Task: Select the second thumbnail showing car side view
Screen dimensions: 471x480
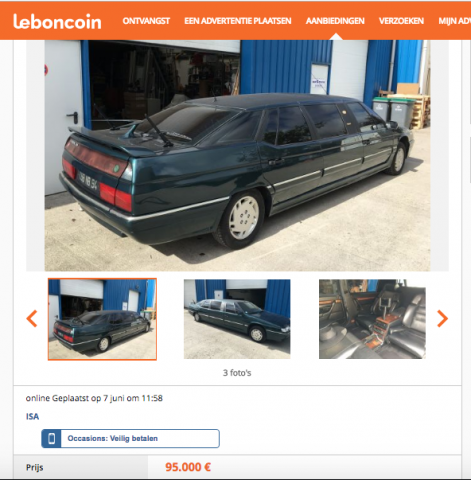Action: (x=237, y=319)
